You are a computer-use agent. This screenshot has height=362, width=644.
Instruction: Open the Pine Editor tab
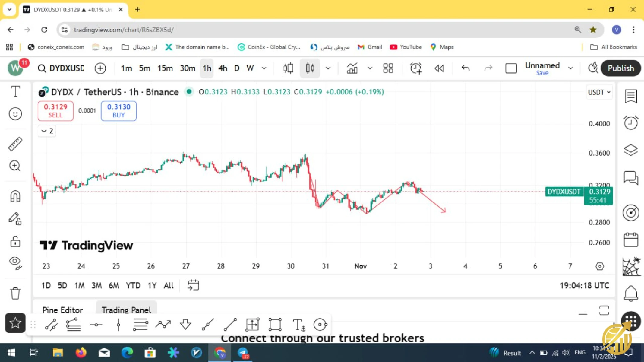click(x=62, y=310)
